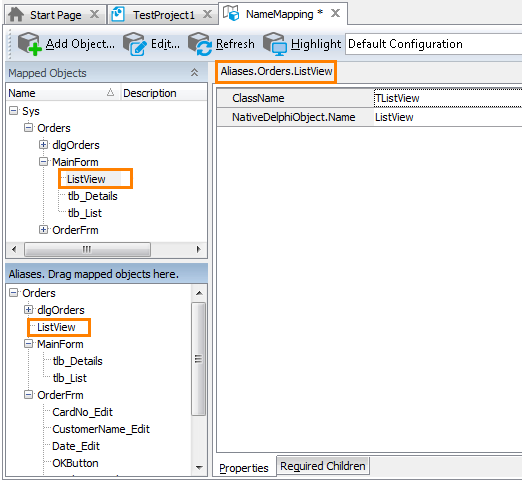Click the Highlight button label

tap(316, 44)
